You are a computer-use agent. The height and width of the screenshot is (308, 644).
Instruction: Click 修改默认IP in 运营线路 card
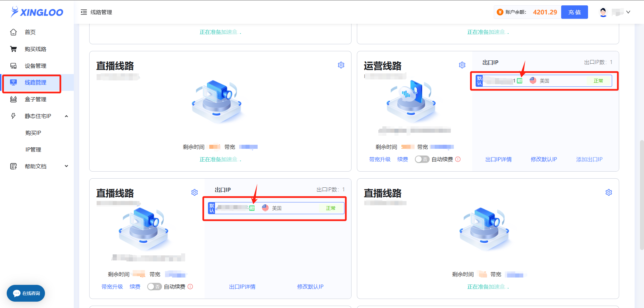pyautogui.click(x=544, y=159)
